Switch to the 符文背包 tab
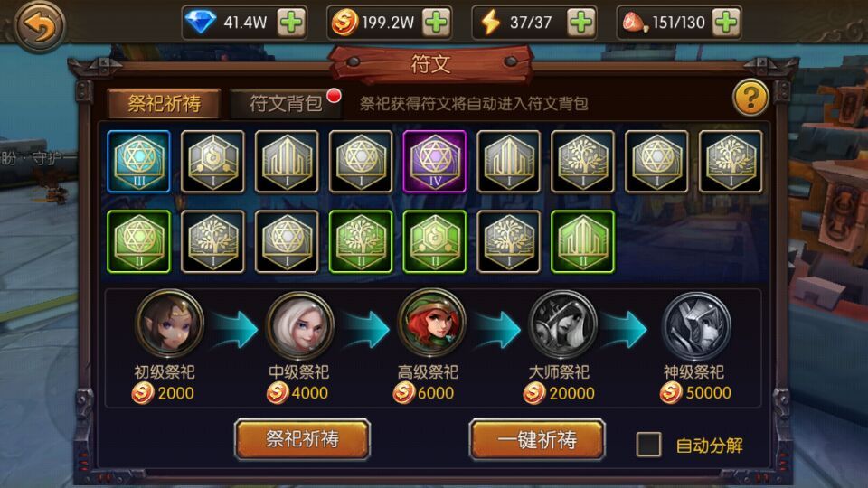The width and height of the screenshot is (868, 488). [287, 103]
